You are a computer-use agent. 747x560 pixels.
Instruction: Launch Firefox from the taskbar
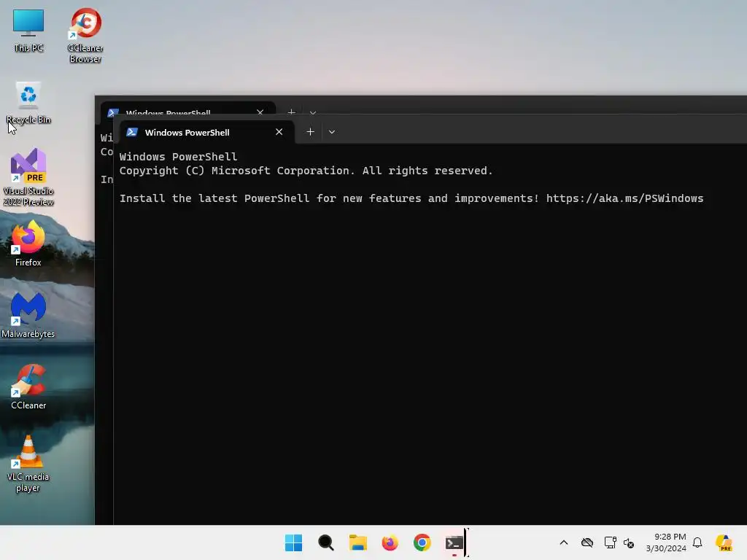pyautogui.click(x=390, y=542)
